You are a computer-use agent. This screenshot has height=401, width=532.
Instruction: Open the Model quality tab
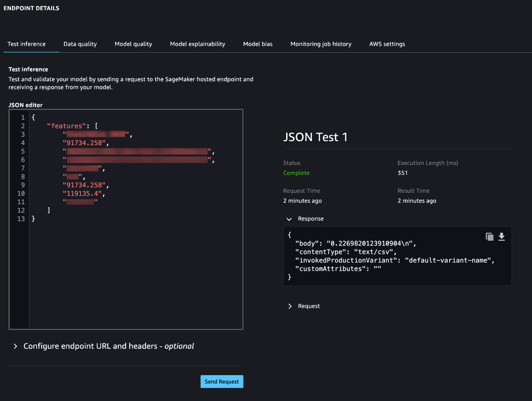point(133,44)
